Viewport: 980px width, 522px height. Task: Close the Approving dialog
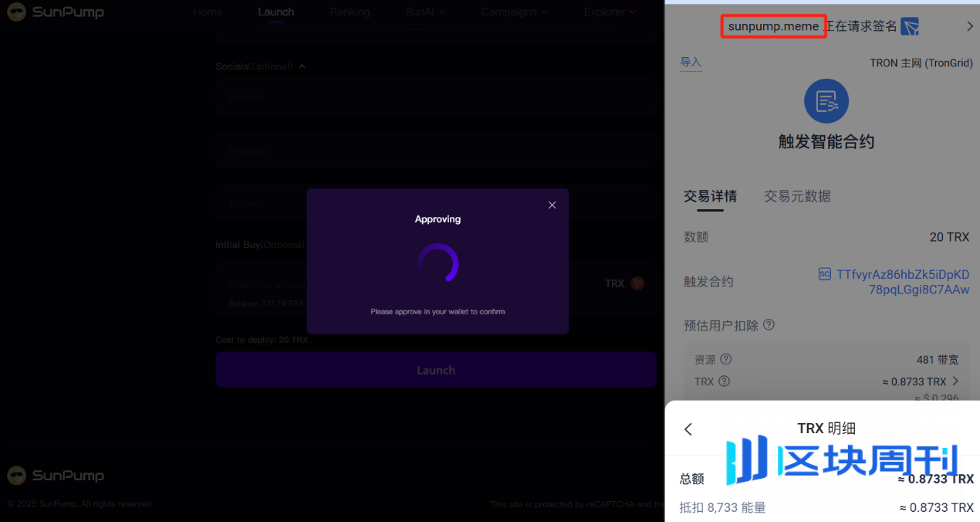pos(552,205)
